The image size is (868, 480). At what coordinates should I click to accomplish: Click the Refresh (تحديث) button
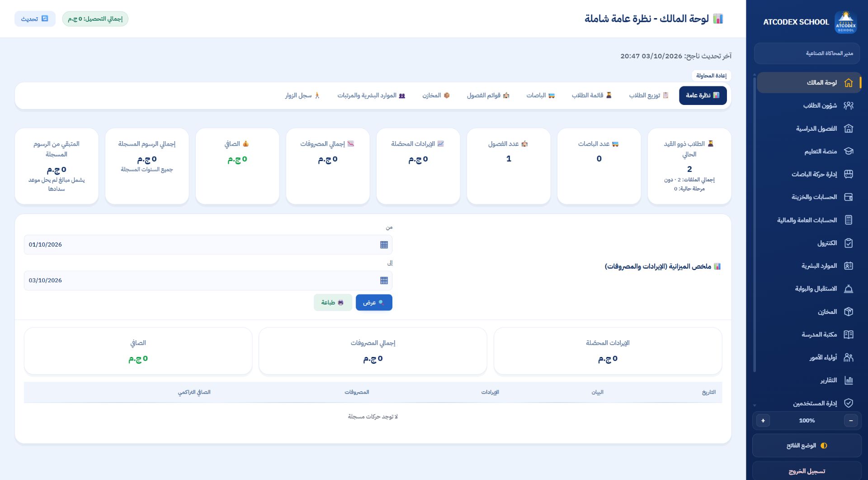[35, 19]
